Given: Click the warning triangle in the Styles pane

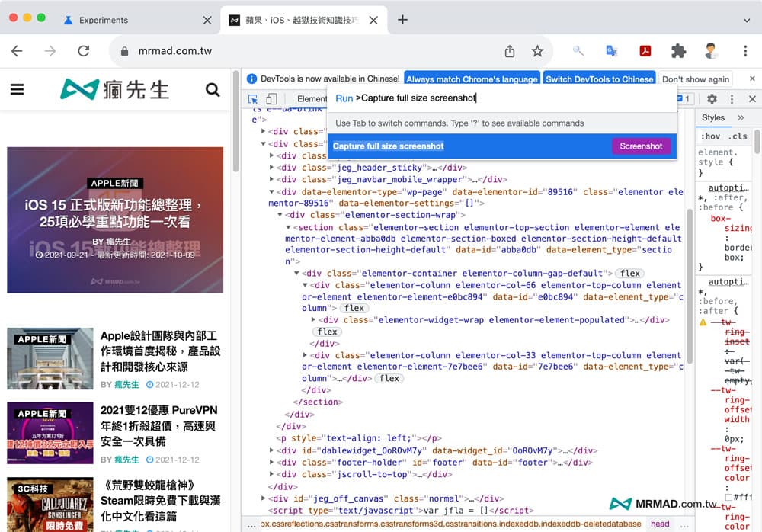Looking at the screenshot, I should tap(703, 322).
